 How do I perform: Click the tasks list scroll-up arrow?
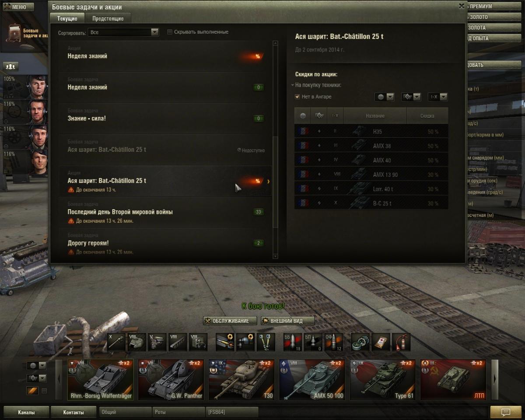(x=275, y=43)
